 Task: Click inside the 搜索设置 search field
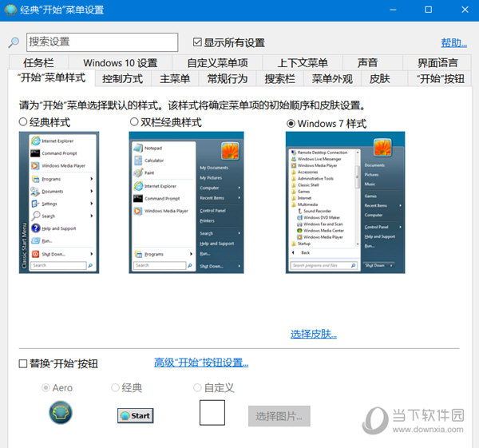point(102,42)
